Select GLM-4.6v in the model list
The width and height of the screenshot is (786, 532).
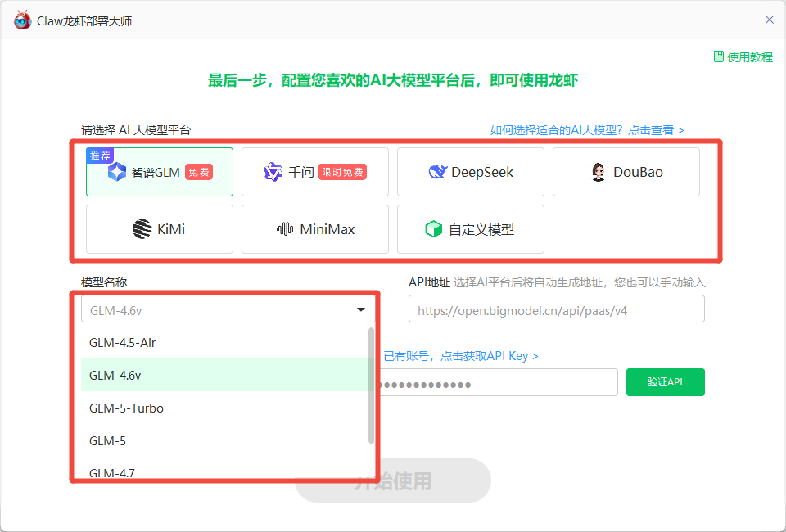[x=226, y=375]
